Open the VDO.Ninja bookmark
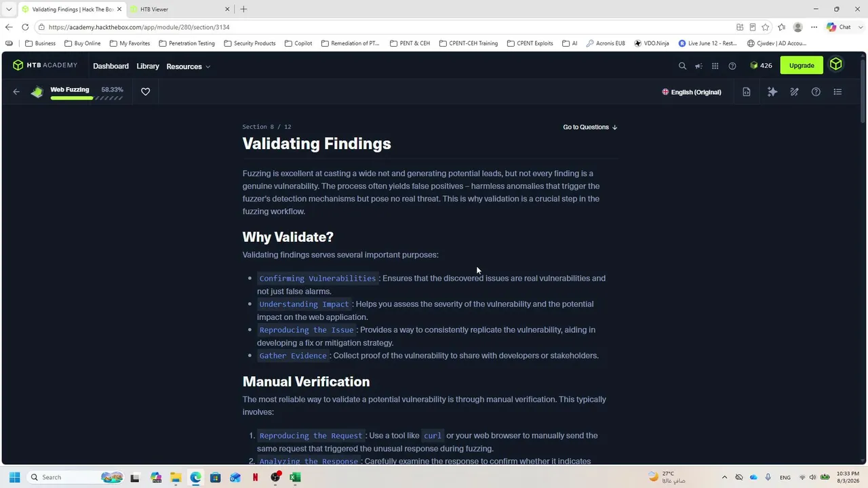The image size is (868, 488). [652, 43]
